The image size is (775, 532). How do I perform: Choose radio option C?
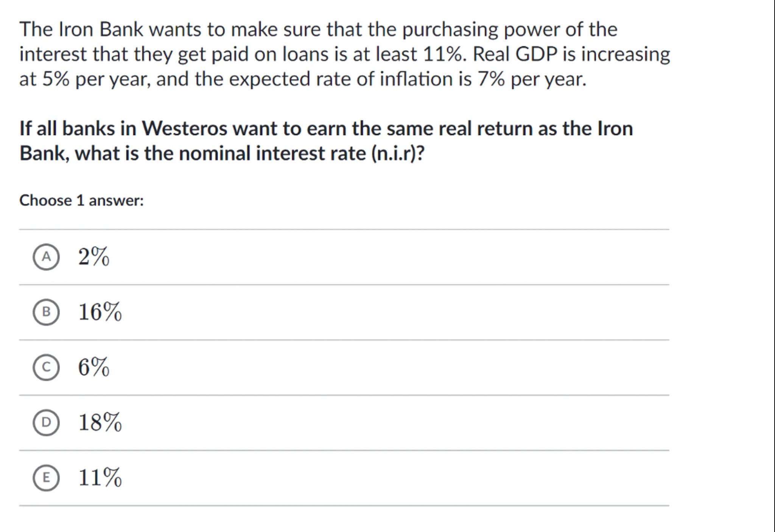pyautogui.click(x=46, y=367)
